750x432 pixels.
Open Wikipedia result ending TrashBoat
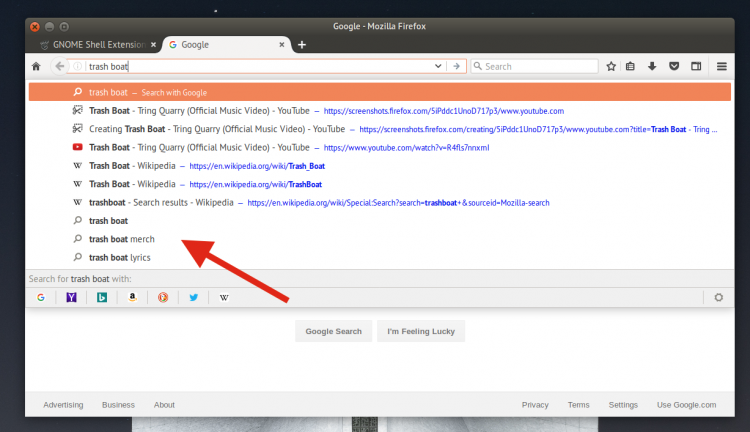point(380,184)
